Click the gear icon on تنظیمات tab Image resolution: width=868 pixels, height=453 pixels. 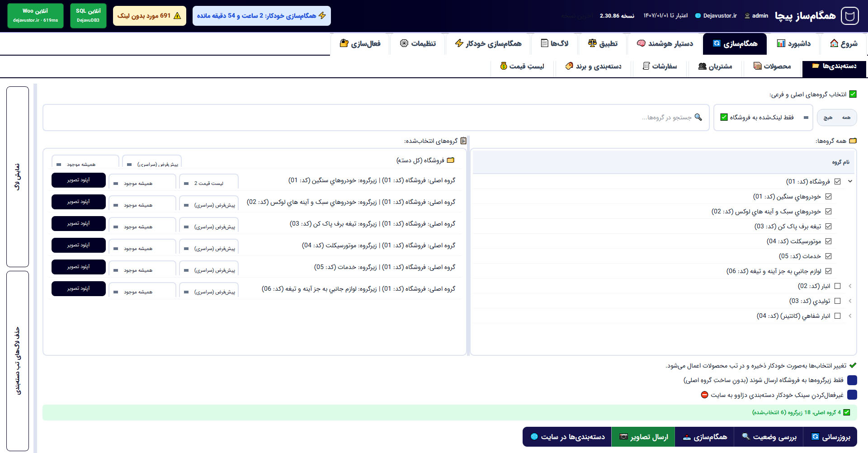tap(404, 43)
